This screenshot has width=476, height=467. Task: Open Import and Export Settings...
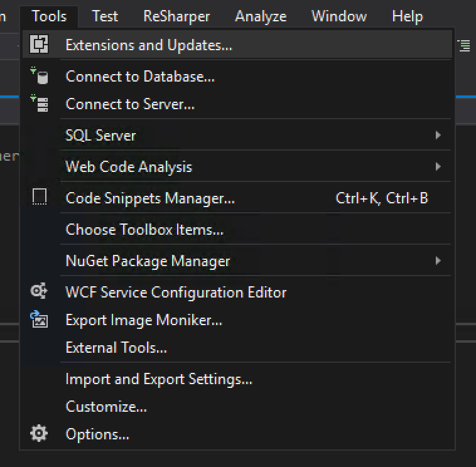click(237, 379)
